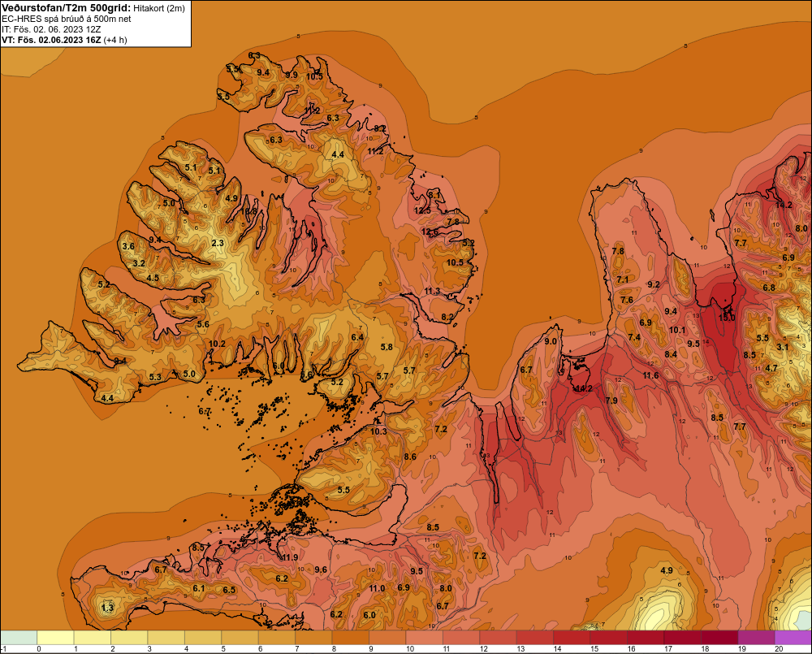Viewport: 812px width, 654px height.
Task: Click the 3.6 temperature value
Action: tap(128, 246)
